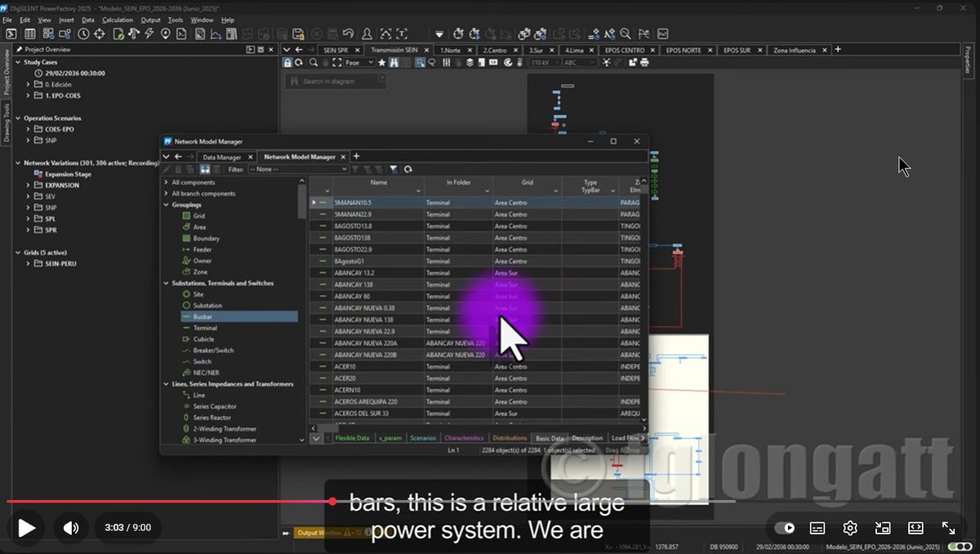Expand the SEIN-PERU grid
The image size is (980, 554).
(28, 264)
